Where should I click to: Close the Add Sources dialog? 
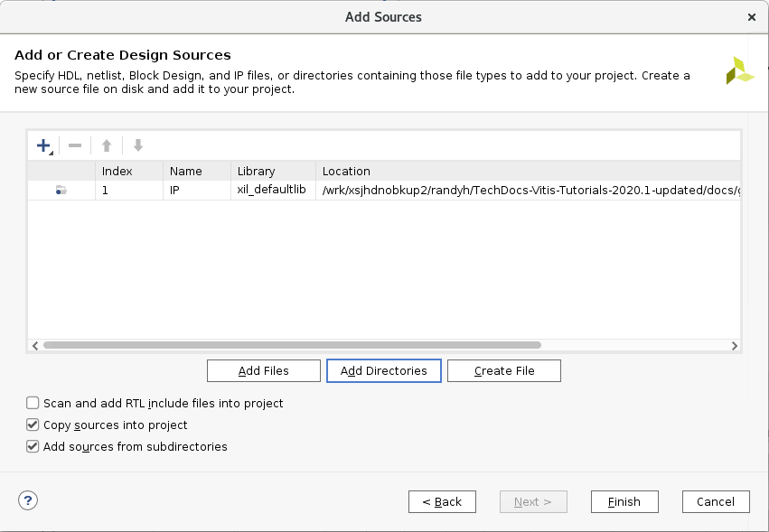751,17
